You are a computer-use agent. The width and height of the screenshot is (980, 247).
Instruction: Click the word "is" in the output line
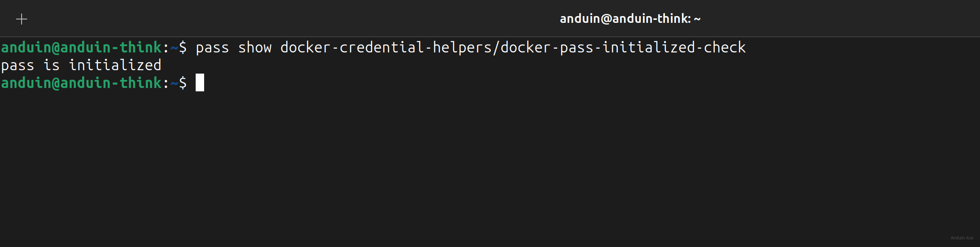51,65
